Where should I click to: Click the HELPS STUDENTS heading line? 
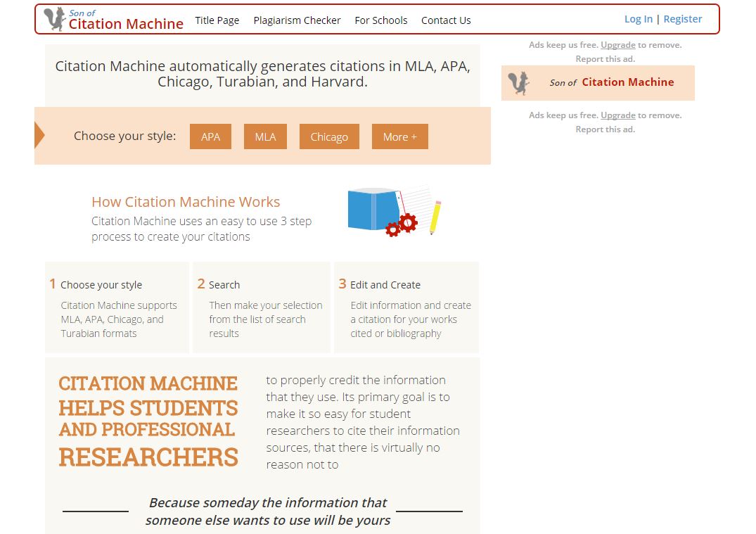coord(148,408)
